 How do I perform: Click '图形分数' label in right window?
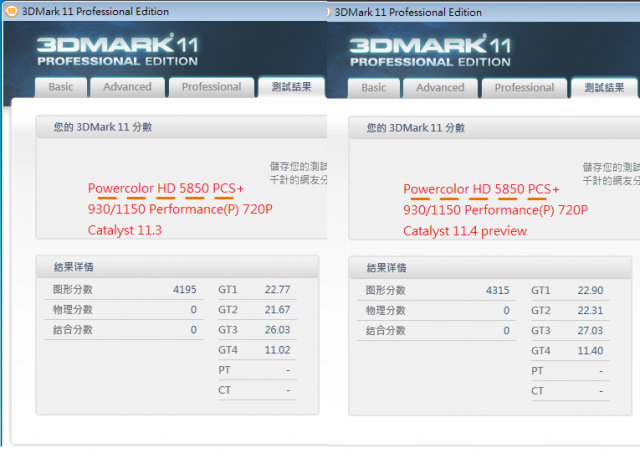(385, 291)
